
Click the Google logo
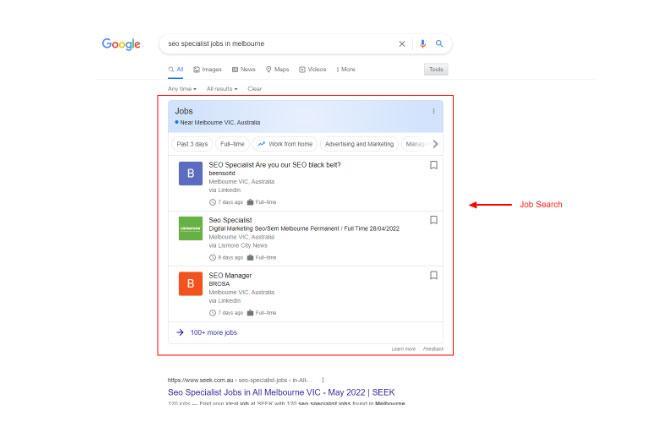pyautogui.click(x=121, y=44)
